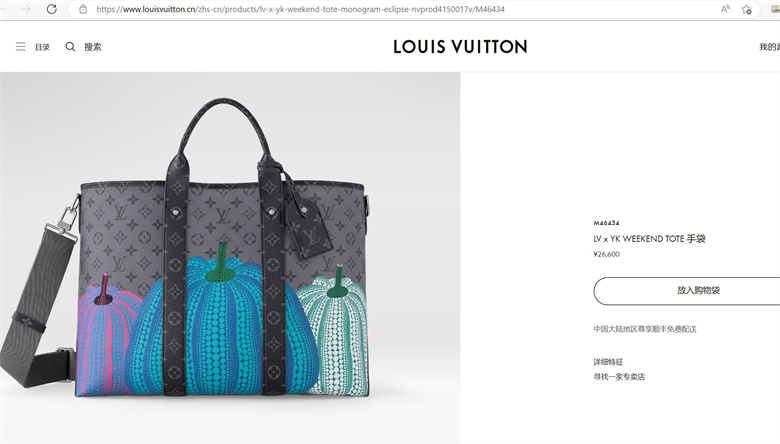The width and height of the screenshot is (780, 444).
Task: Click the magnifying glass search icon
Action: (70, 47)
